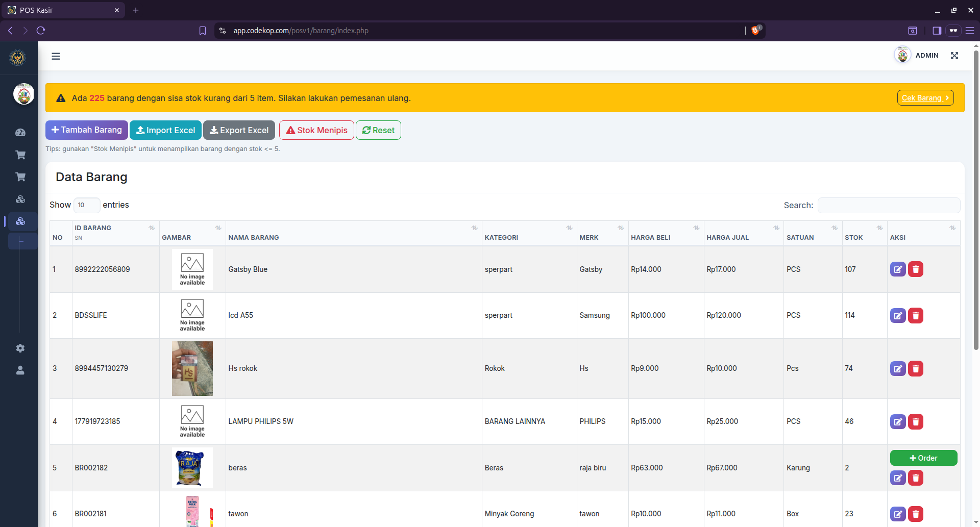
Task: Open the Hs rokok product thumbnail
Action: click(192, 368)
